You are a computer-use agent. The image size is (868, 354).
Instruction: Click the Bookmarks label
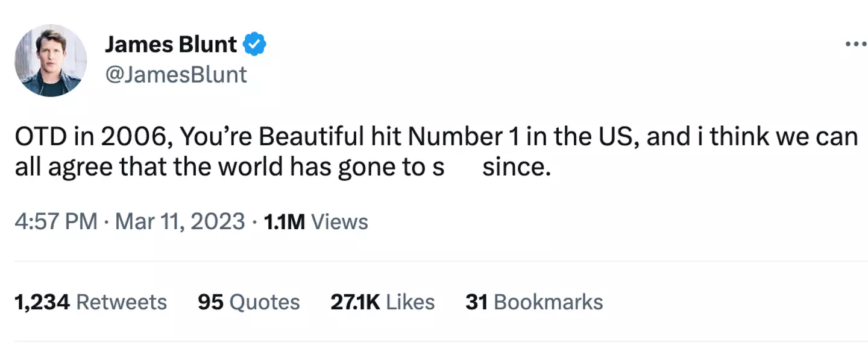tap(549, 302)
